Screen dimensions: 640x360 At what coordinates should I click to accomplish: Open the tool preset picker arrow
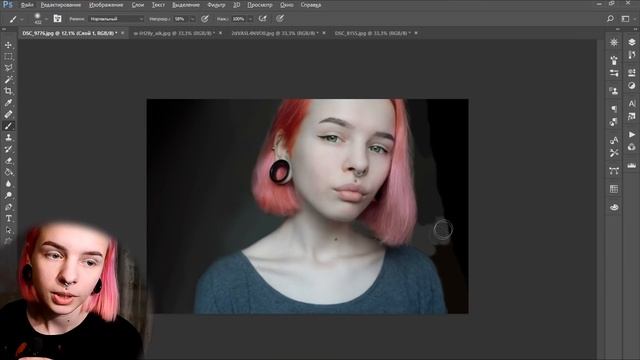point(22,19)
